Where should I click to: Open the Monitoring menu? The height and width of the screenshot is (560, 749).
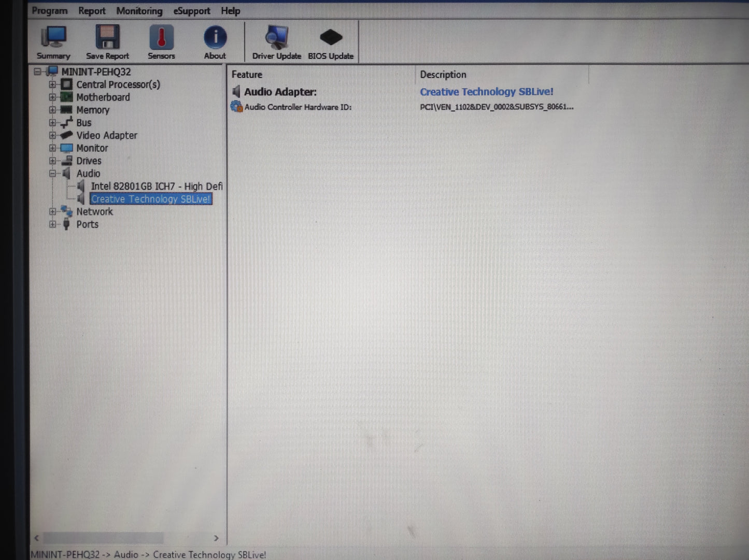point(139,11)
